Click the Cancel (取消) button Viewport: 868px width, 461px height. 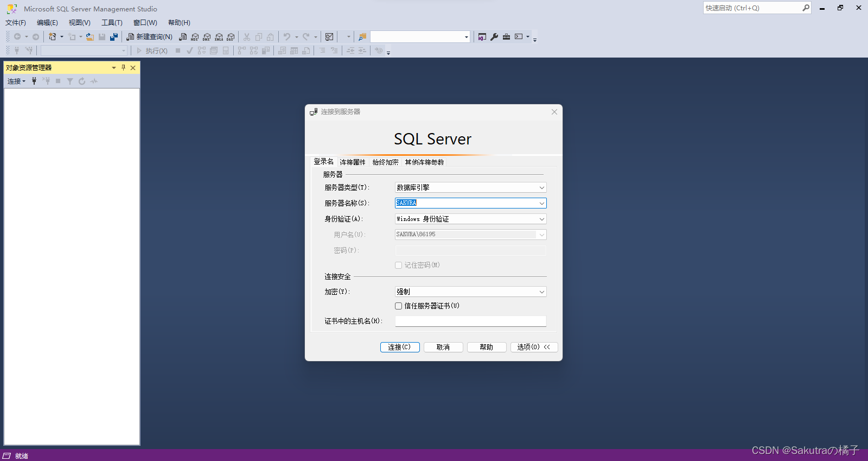(443, 347)
